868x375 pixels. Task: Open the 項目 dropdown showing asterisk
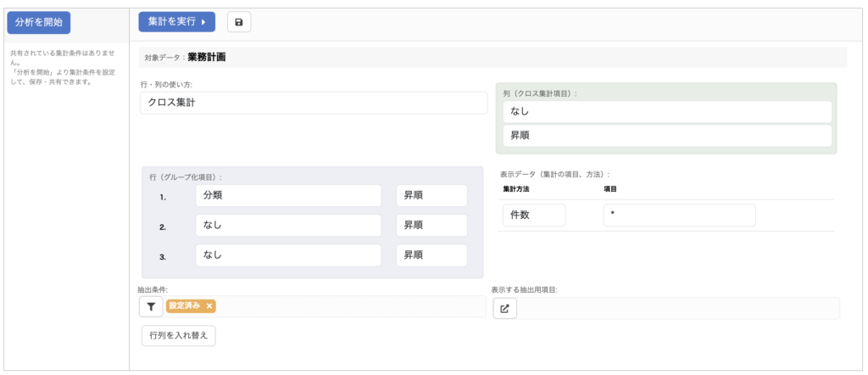(x=679, y=215)
